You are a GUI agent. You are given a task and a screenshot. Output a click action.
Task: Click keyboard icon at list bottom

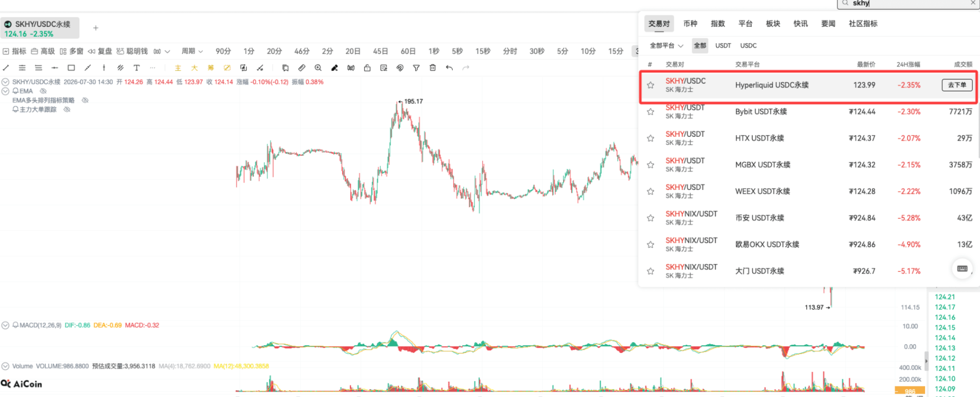[x=962, y=269]
